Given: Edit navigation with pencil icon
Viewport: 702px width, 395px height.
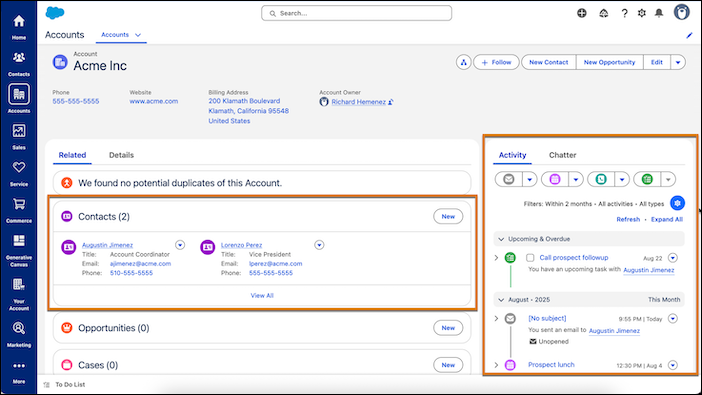Looking at the screenshot, I should click(x=689, y=35).
